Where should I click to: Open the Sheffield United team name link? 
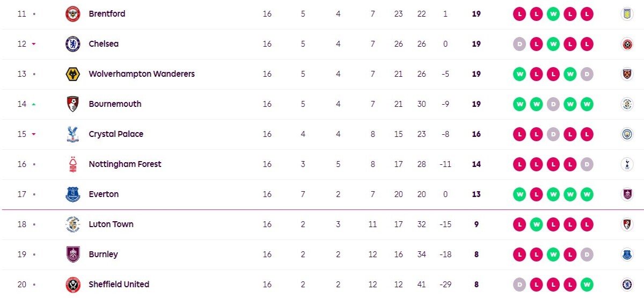(119, 285)
